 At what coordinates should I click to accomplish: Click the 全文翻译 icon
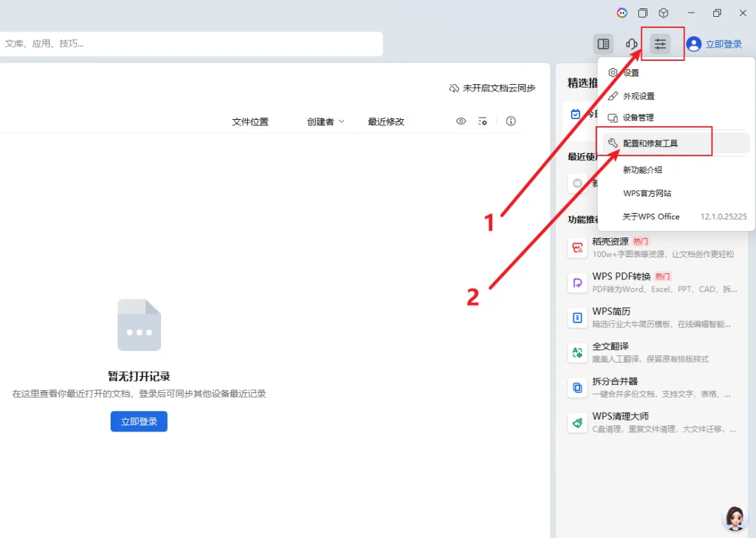(x=577, y=353)
